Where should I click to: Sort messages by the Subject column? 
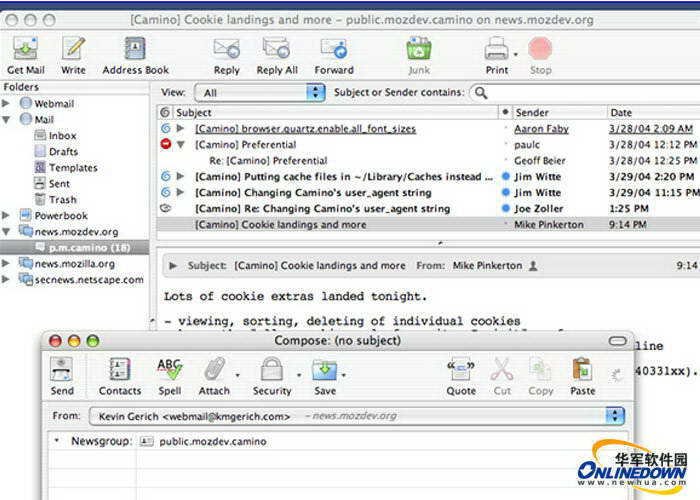click(x=335, y=112)
